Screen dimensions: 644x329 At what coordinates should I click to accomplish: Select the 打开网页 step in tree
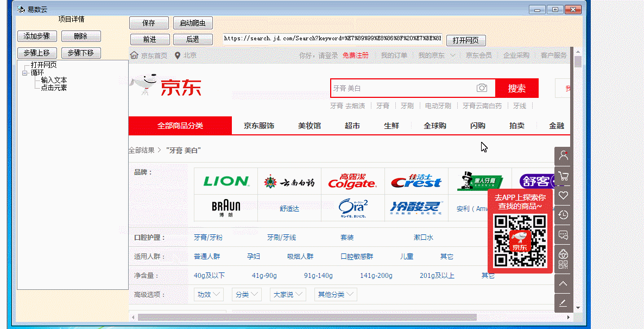click(43, 65)
